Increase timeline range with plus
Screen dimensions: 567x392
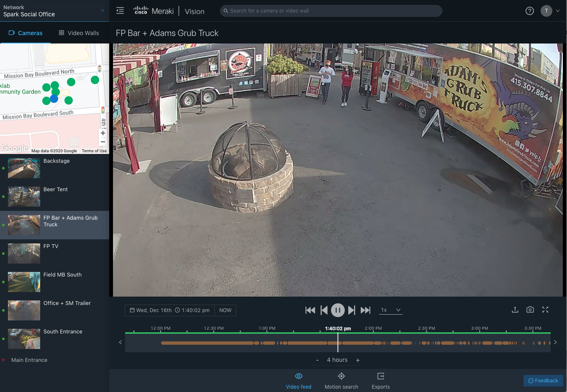pyautogui.click(x=358, y=360)
